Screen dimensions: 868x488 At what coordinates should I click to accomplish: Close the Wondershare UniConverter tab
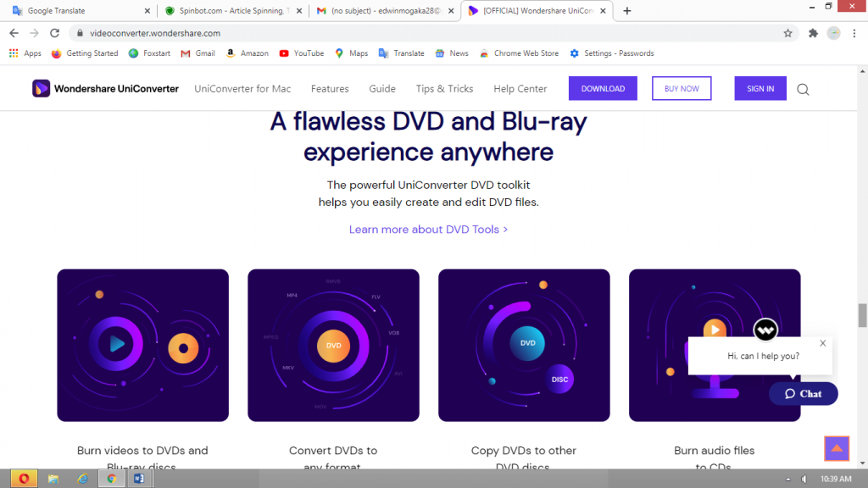[x=603, y=10]
